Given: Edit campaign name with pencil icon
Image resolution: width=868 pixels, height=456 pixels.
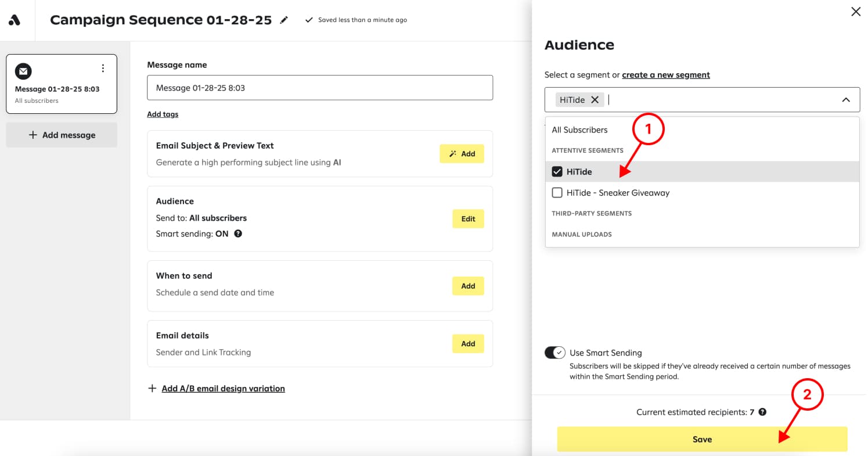Looking at the screenshot, I should pos(284,20).
